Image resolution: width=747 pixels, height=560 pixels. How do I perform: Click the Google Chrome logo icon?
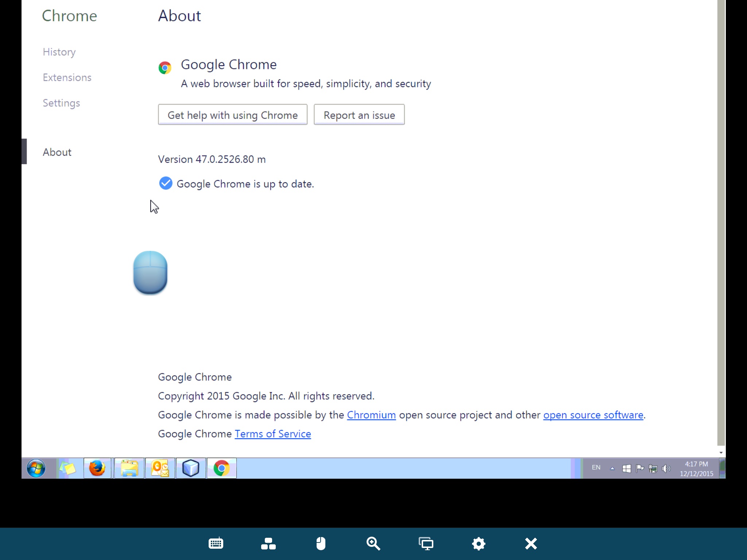[x=165, y=68]
